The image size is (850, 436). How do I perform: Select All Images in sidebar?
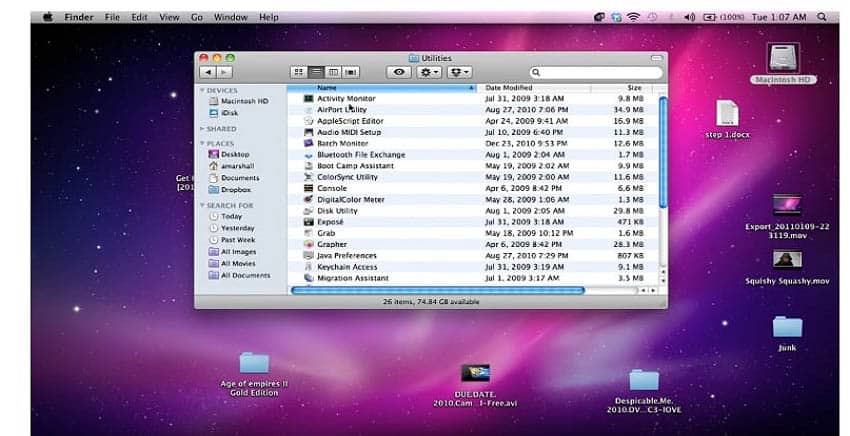tap(232, 252)
